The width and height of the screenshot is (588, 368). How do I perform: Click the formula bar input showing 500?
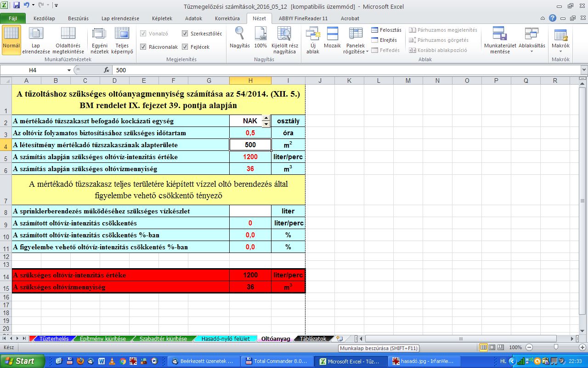[347, 70]
